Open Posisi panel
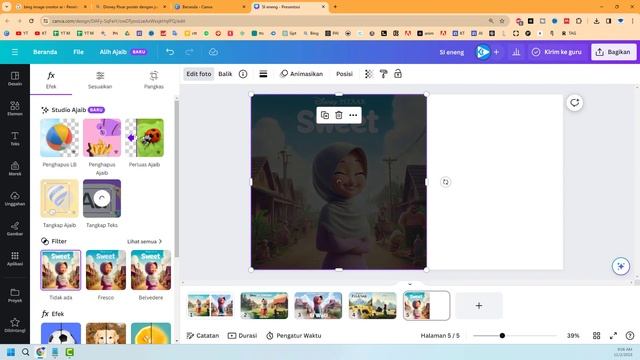 (344, 74)
